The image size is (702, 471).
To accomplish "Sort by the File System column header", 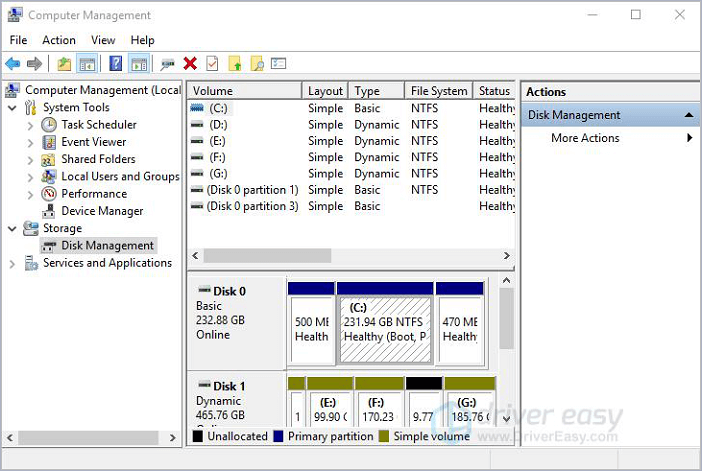I will pos(437,91).
